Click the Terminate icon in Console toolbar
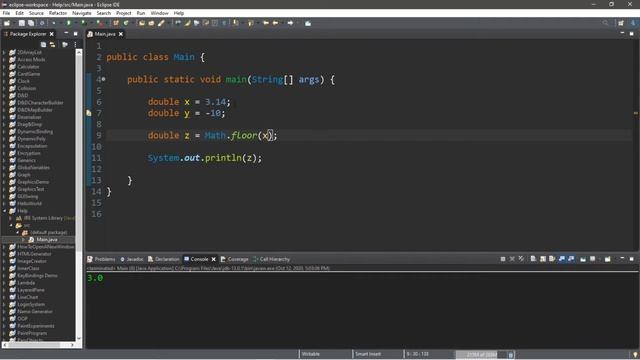 [x=503, y=259]
